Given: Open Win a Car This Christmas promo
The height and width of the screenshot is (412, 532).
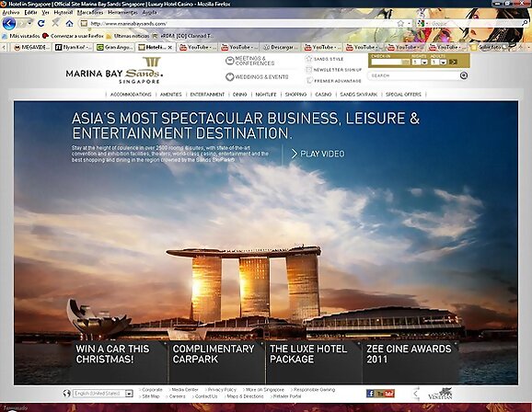Looking at the screenshot, I should (119, 361).
